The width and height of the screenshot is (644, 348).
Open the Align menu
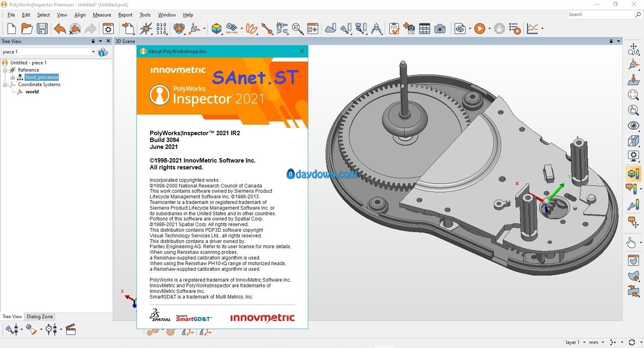[80, 15]
